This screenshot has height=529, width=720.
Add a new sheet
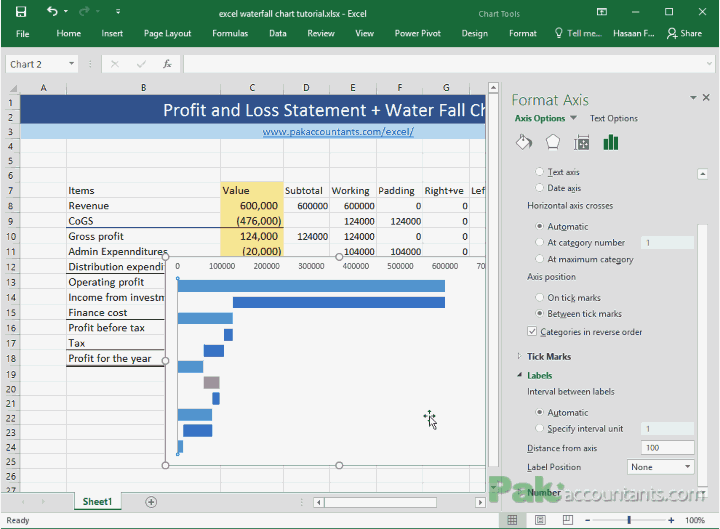[x=151, y=502]
